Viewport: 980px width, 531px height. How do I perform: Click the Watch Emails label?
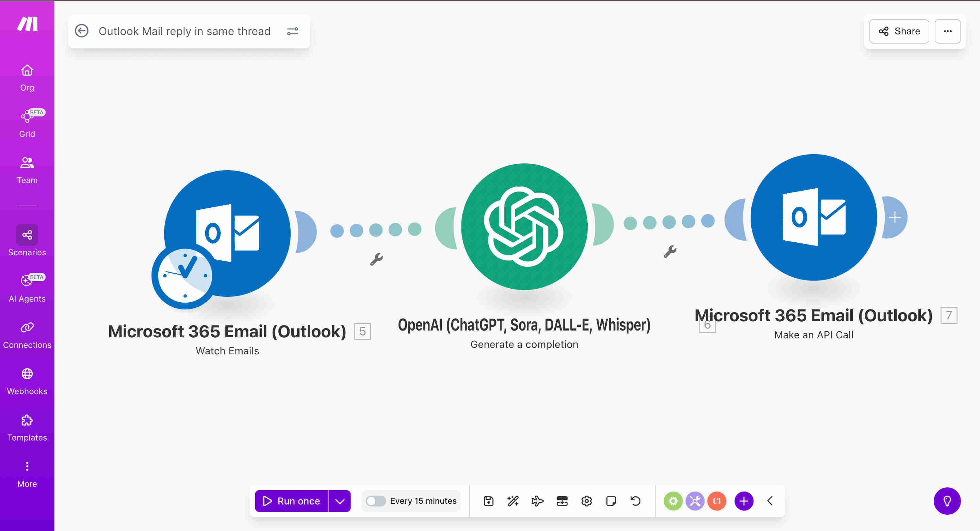[228, 351]
